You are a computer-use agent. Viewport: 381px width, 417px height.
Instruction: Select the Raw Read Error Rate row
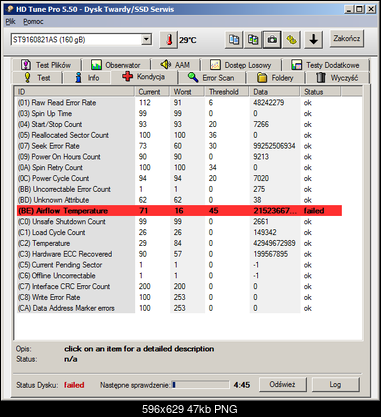179,103
